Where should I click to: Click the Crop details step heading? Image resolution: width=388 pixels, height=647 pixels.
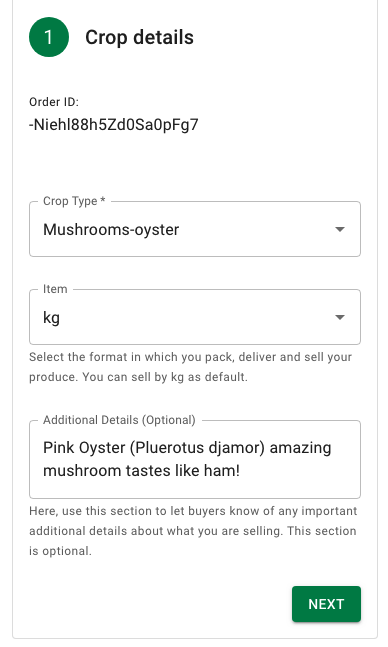pyautogui.click(x=140, y=38)
